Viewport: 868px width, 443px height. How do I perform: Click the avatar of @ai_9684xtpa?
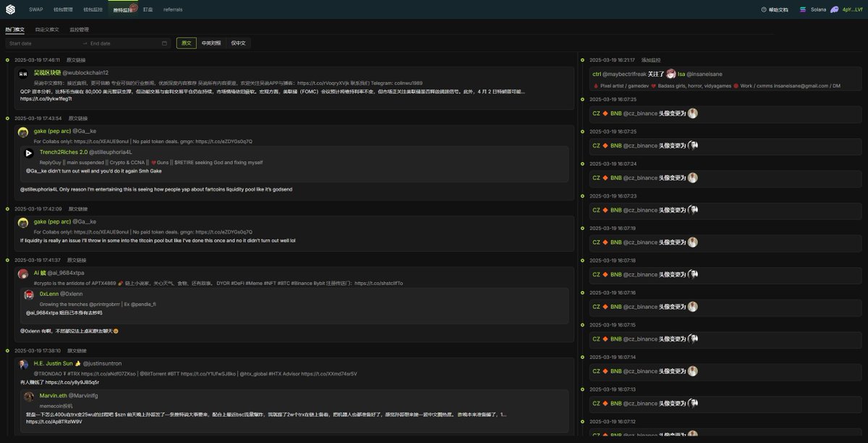tap(23, 274)
